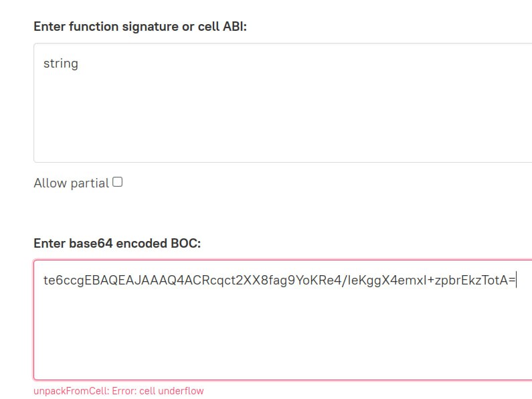Click the word 'string' in signature box

click(61, 64)
